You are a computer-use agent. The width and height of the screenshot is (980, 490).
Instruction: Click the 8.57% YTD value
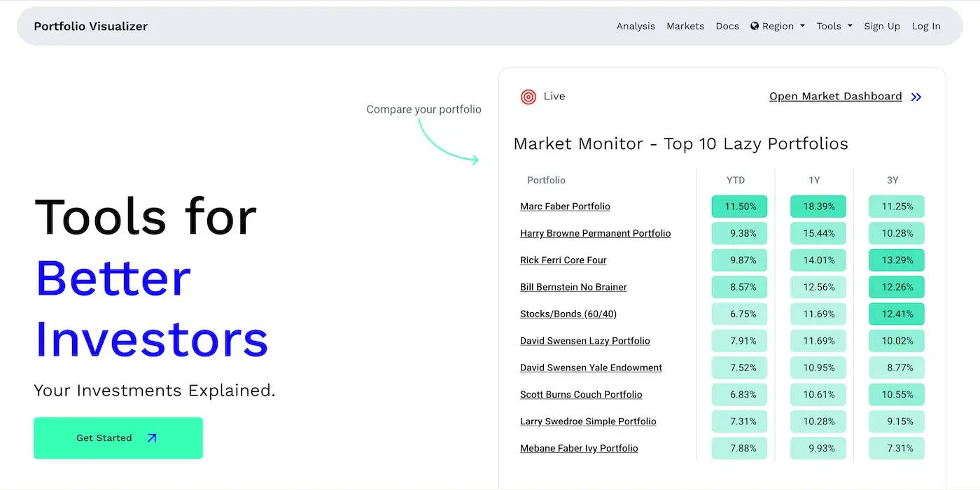tap(740, 287)
